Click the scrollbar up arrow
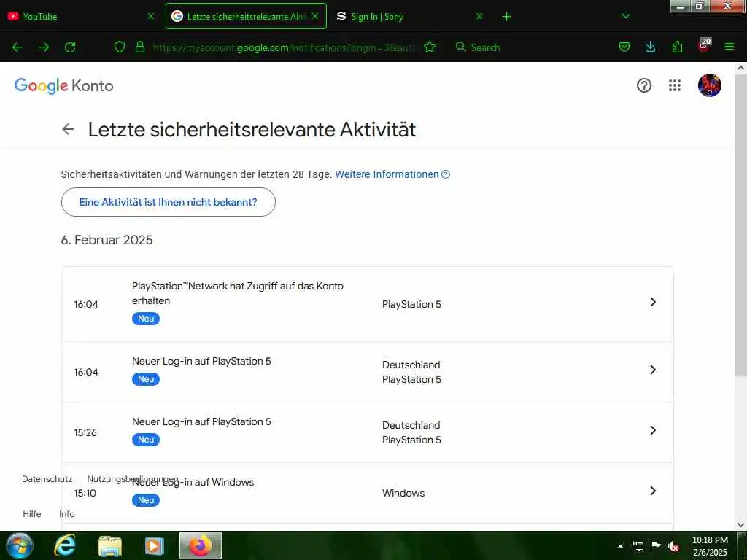 tap(740, 68)
